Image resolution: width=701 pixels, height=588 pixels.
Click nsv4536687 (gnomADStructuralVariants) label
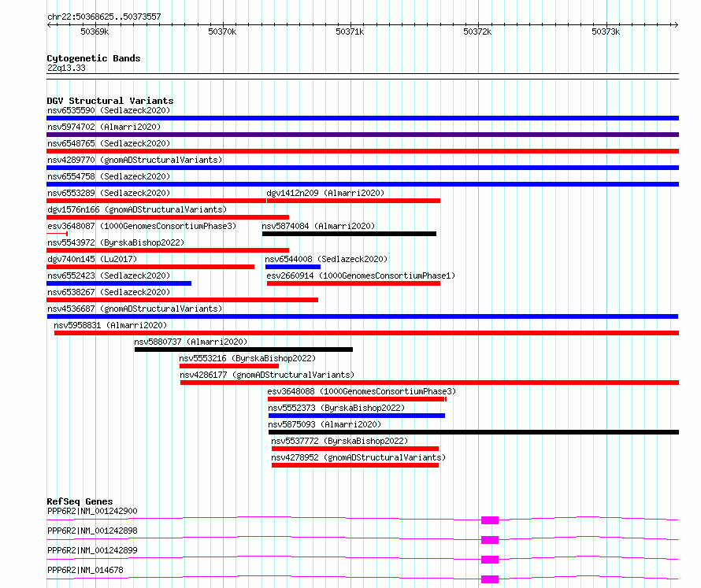135,309
